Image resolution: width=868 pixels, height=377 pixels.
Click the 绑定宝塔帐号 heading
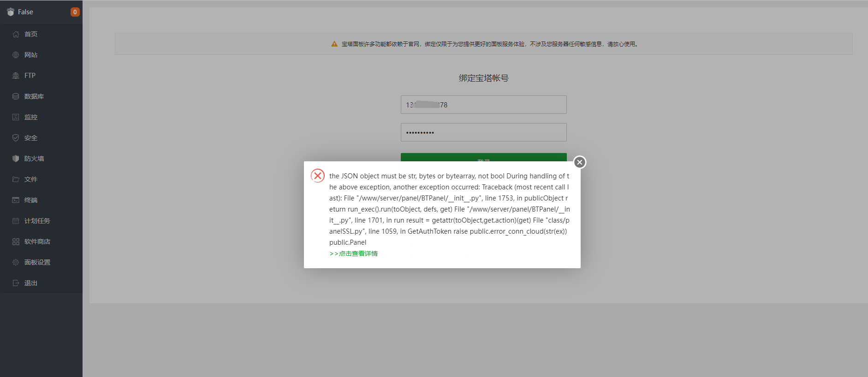point(483,78)
